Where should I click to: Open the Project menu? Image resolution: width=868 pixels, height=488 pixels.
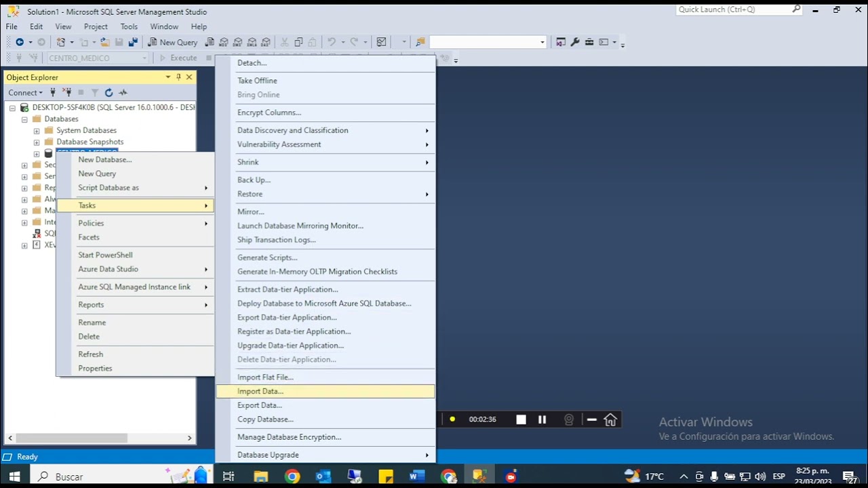pos(96,26)
